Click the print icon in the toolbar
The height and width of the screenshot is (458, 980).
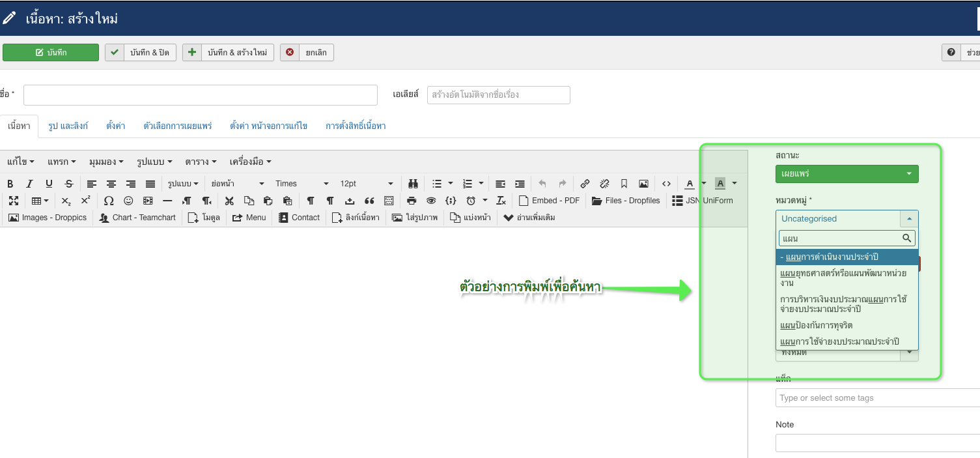(412, 201)
